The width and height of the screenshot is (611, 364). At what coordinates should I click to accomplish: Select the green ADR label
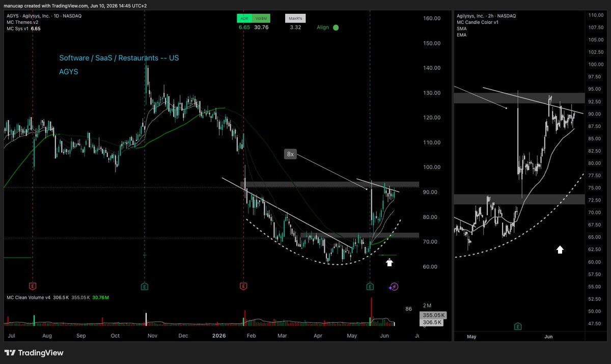(244, 18)
